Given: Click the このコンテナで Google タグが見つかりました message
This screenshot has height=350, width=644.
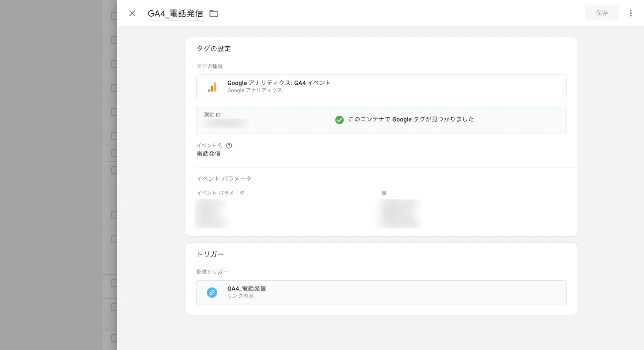Looking at the screenshot, I should coord(411,120).
